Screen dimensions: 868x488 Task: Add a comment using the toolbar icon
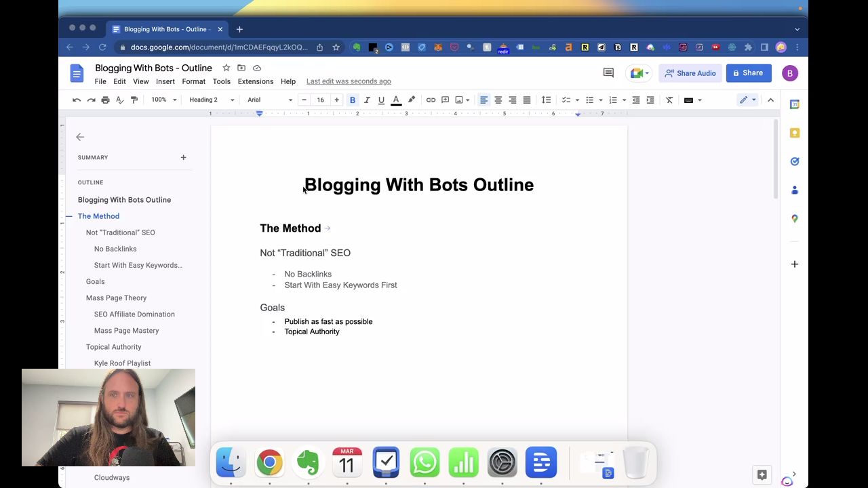(x=445, y=100)
